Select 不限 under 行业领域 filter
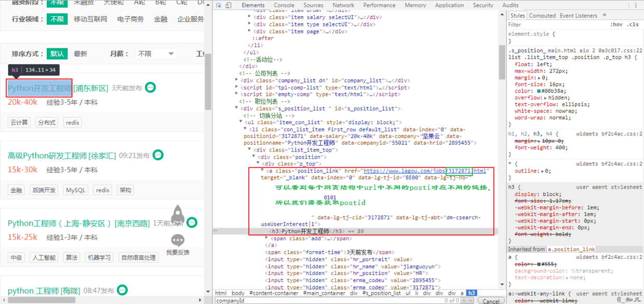Screen dimensions: 644x304 [x=56, y=19]
